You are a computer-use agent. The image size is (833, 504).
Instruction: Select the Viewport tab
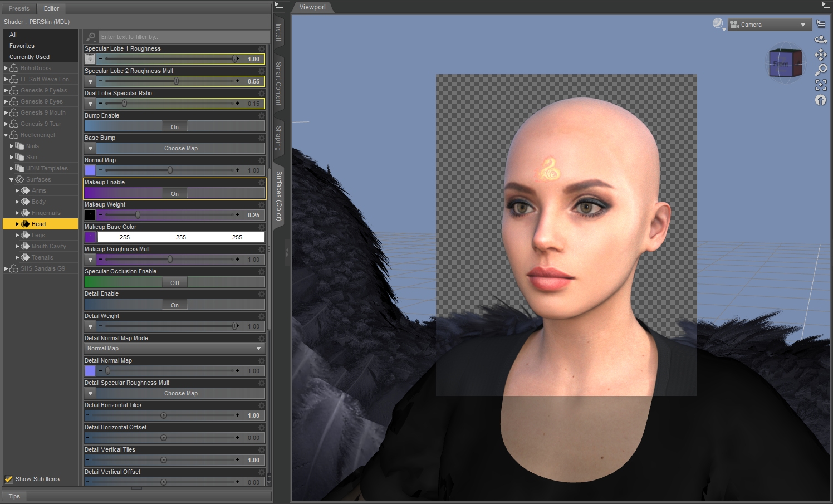pos(312,7)
